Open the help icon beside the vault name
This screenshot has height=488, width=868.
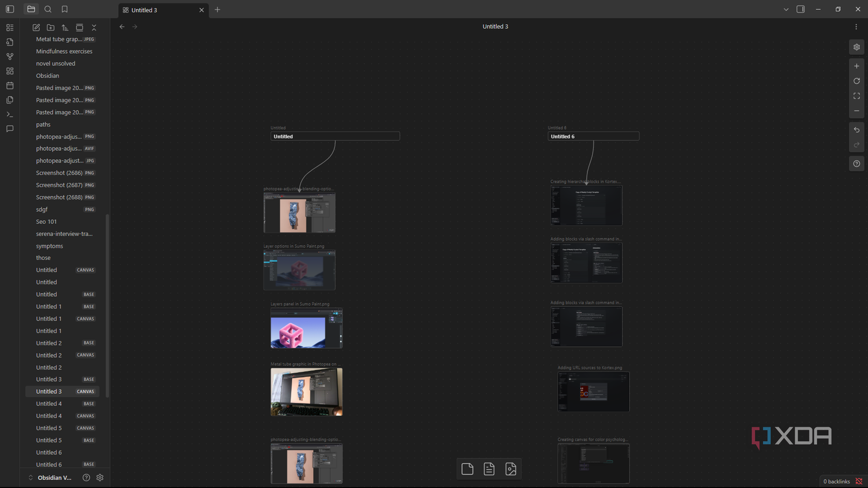coord(86,478)
